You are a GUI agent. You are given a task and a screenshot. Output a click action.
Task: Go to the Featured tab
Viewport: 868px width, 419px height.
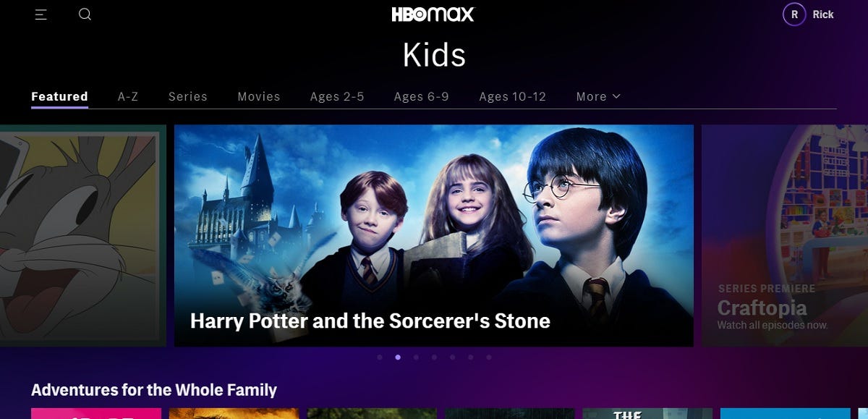(x=59, y=96)
